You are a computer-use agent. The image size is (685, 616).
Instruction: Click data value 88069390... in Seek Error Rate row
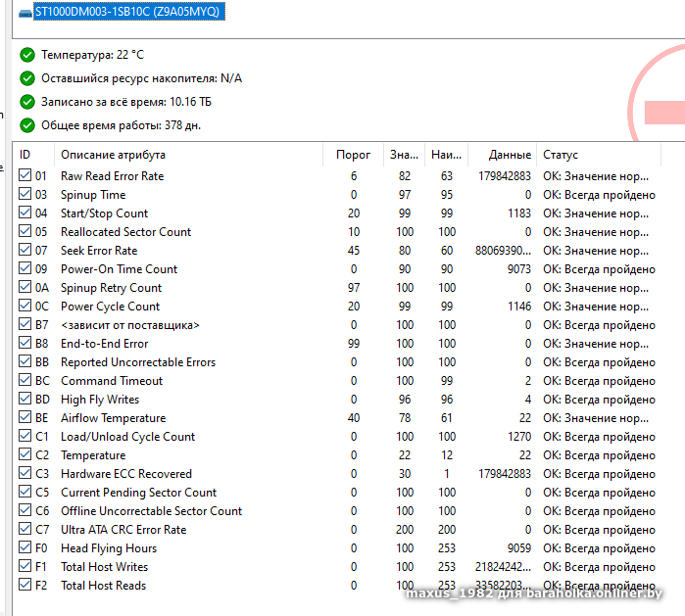pos(504,251)
